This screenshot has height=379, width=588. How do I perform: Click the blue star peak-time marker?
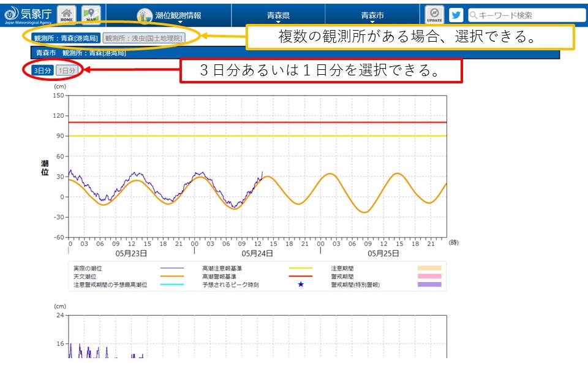301,285
